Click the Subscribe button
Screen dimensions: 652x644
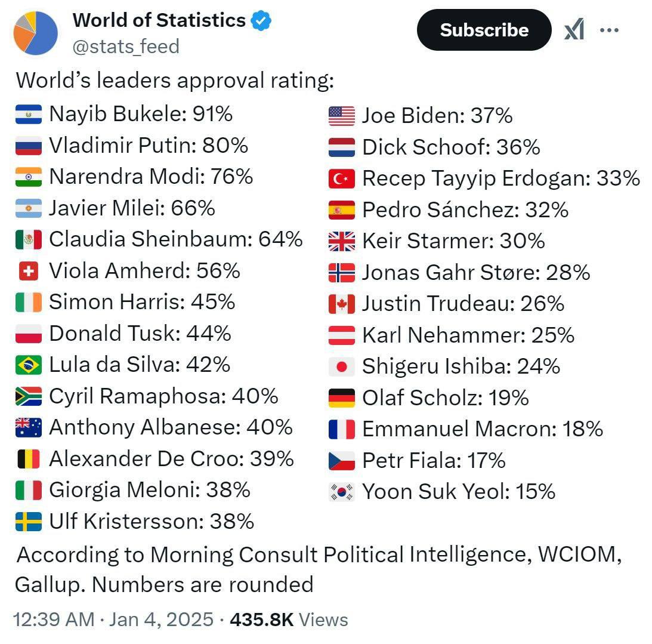484,30
